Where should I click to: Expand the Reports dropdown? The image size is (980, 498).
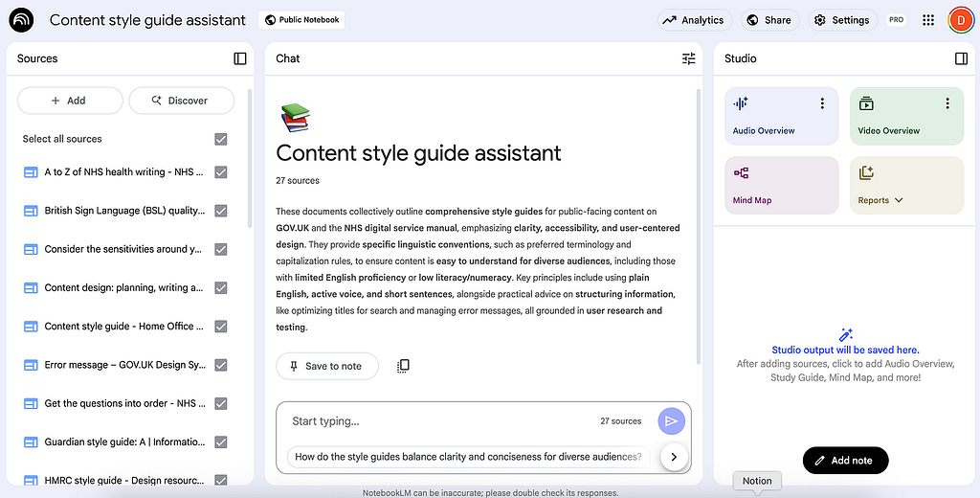[899, 200]
